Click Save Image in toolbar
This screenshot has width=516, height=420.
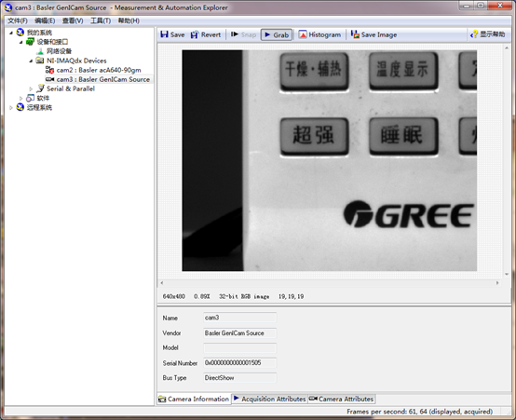(x=373, y=34)
